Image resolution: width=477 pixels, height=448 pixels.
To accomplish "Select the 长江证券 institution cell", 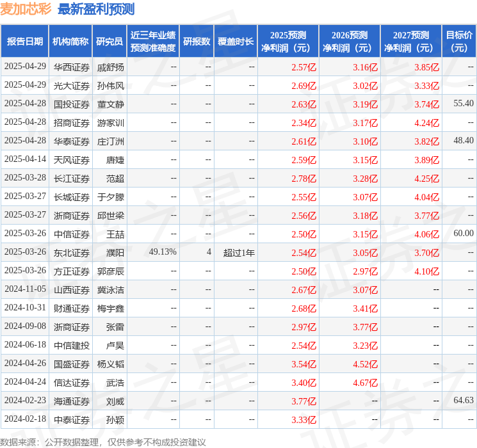I will click(x=72, y=179).
